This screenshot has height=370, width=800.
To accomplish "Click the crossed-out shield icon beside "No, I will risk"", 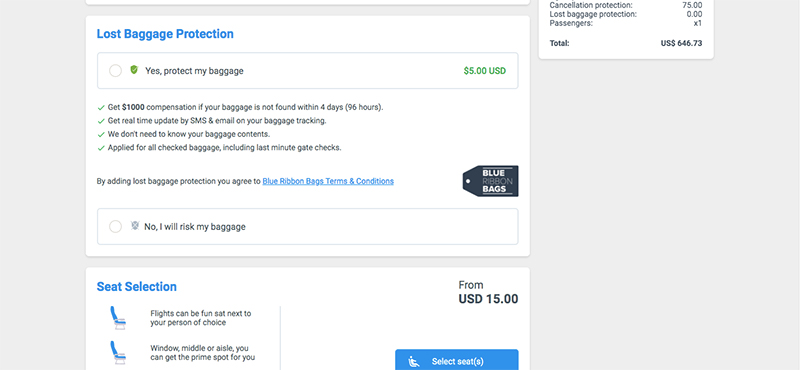I will click(135, 225).
